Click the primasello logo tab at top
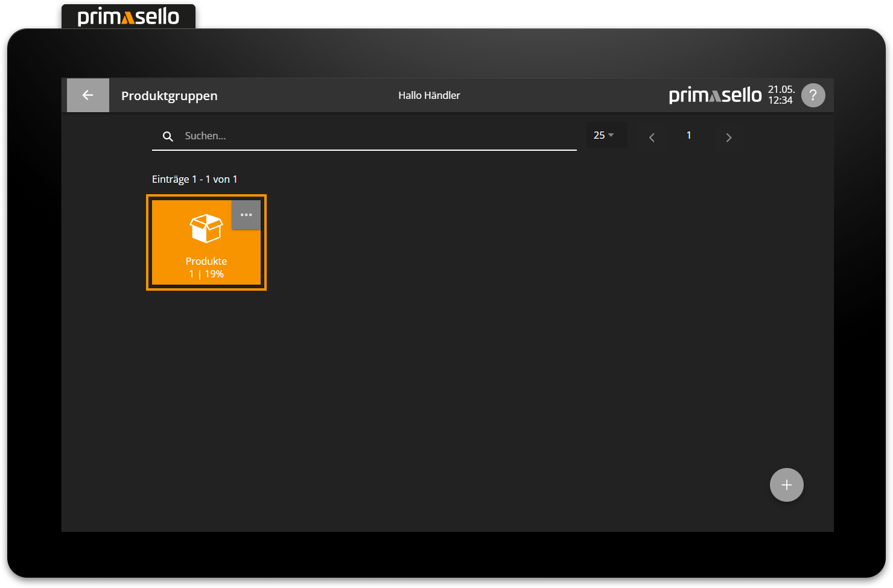The width and height of the screenshot is (893, 588). pos(129,16)
